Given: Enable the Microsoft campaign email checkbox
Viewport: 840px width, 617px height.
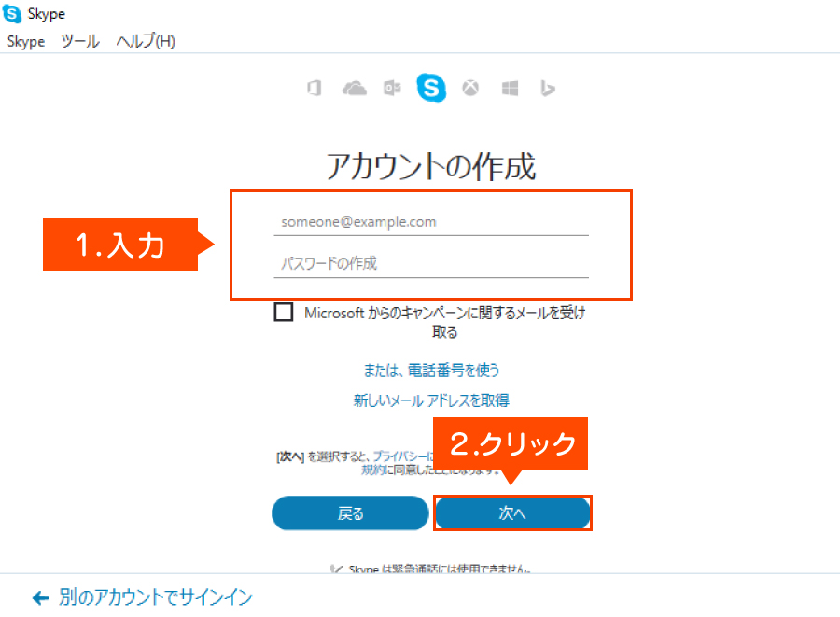Looking at the screenshot, I should pos(284,313).
